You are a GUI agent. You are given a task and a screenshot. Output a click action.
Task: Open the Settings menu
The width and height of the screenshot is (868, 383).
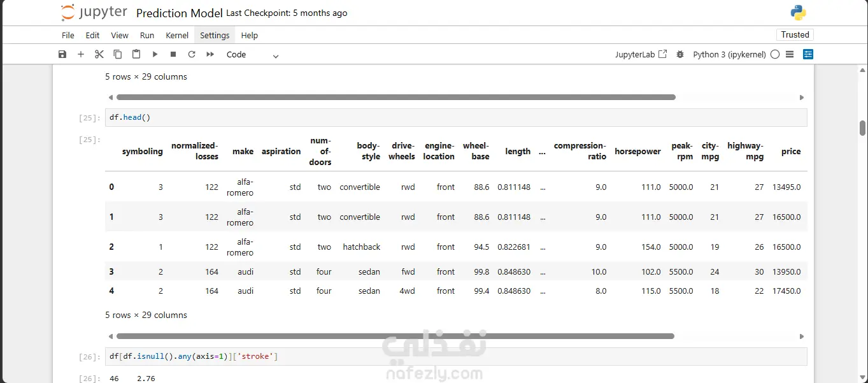pyautogui.click(x=215, y=35)
